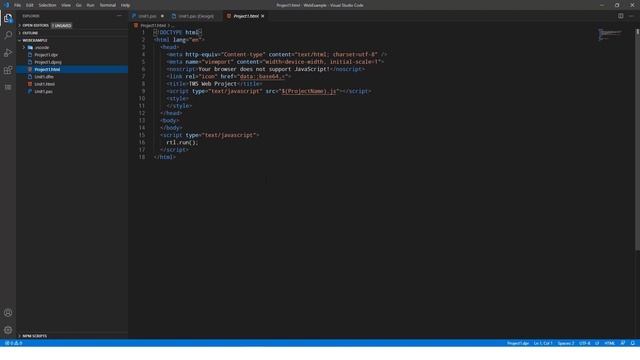640x360 pixels.
Task: Open the fifth activity bar icon below Extensions
Action: (8, 87)
